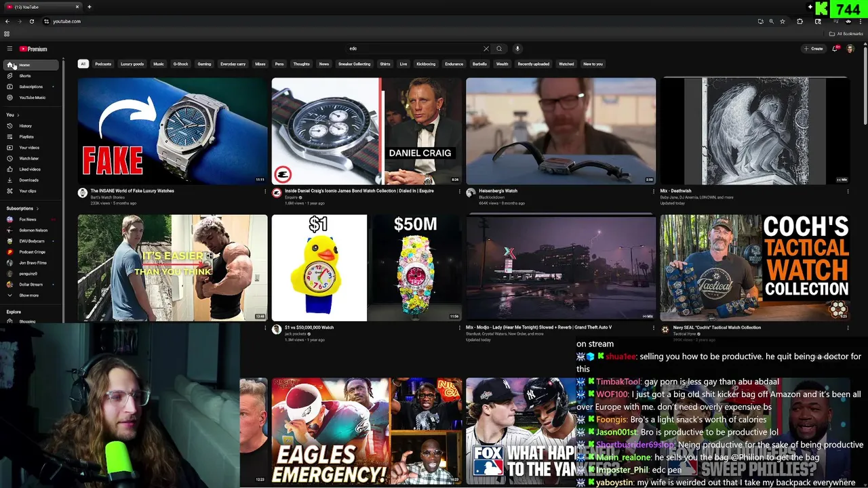Select the All filter chip
Screen dimensions: 868x488
pyautogui.click(x=83, y=64)
